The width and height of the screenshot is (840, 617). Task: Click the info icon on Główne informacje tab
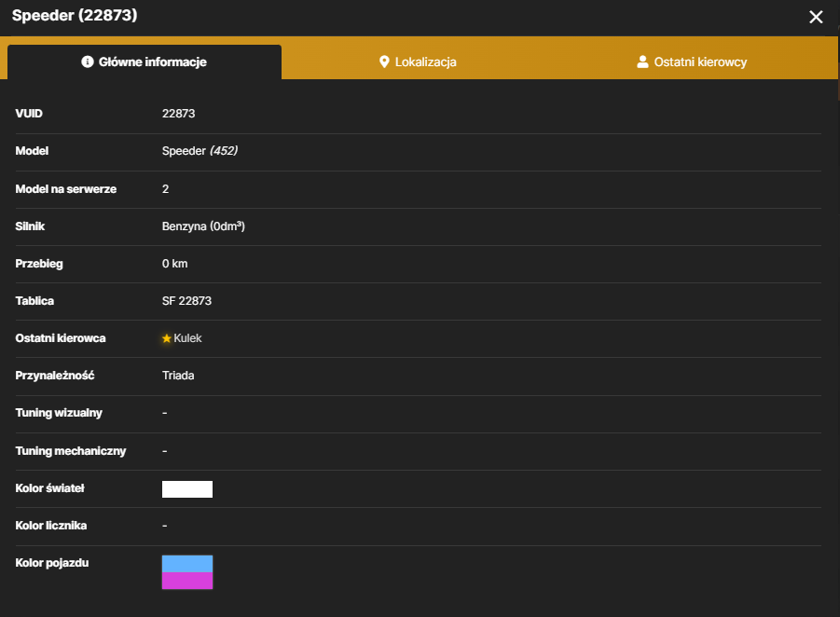88,62
